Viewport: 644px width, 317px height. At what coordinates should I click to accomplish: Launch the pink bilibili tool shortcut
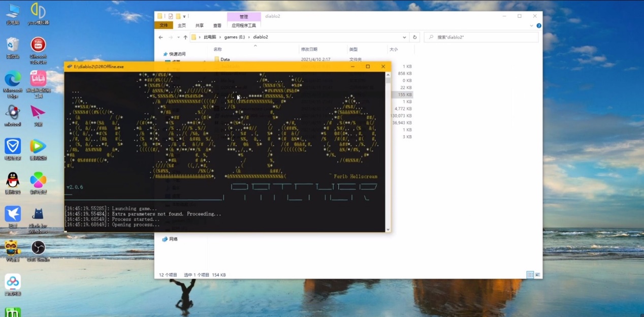click(x=38, y=84)
